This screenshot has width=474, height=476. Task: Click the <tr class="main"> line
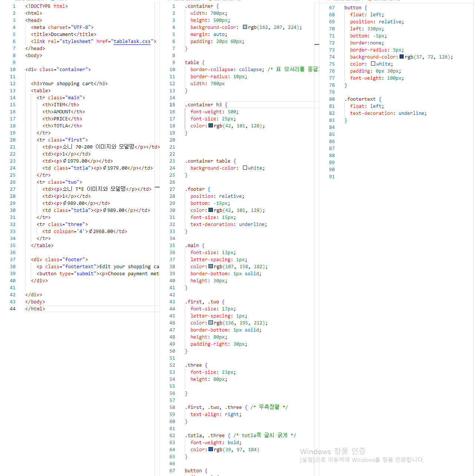coord(61,98)
